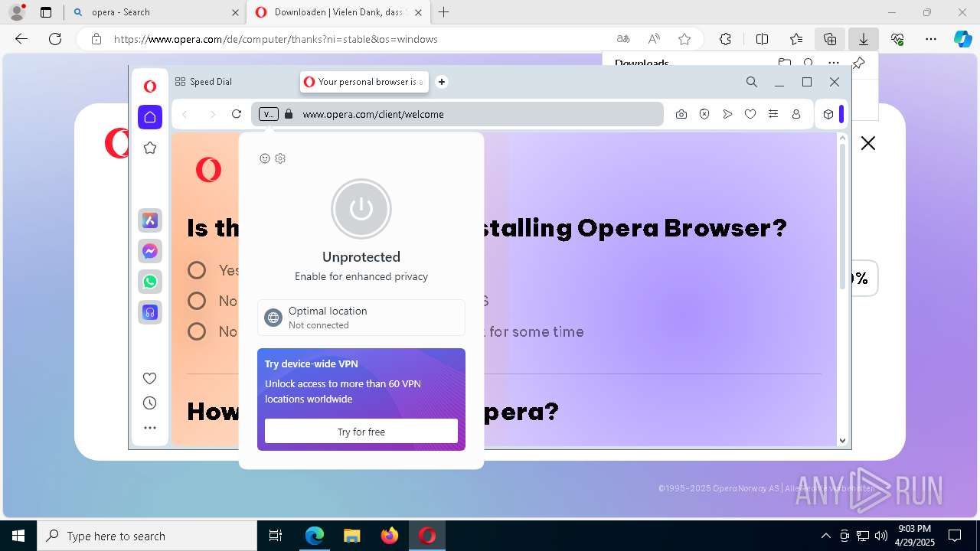Open Opera sidebar bookmarks star
Image resolution: width=980 pixels, height=551 pixels.
tap(150, 148)
